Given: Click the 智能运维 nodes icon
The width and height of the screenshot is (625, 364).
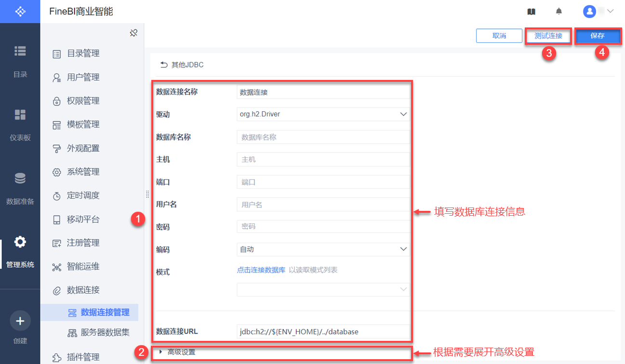Looking at the screenshot, I should point(57,267).
